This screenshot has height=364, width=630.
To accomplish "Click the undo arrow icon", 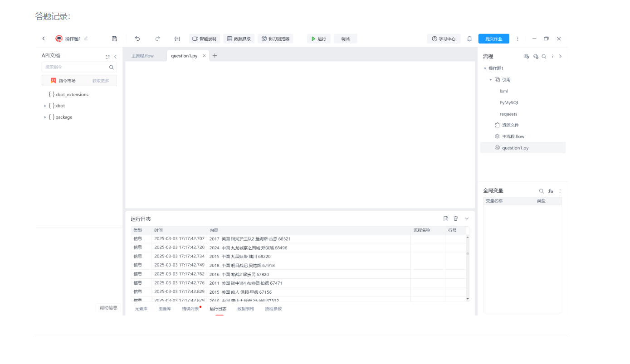I will coord(137,39).
